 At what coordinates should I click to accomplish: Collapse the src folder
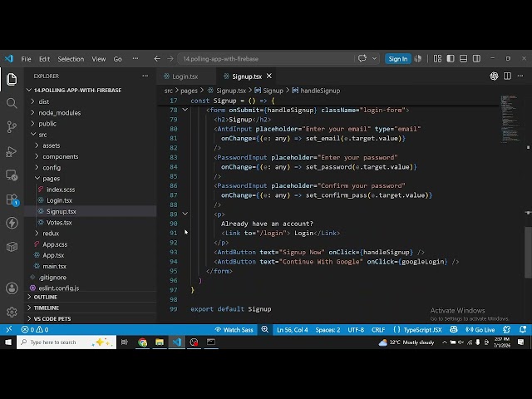pos(33,135)
